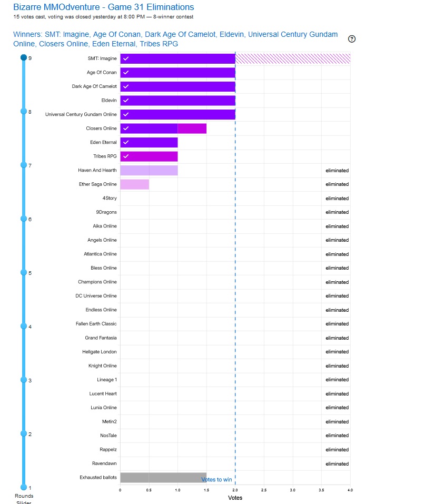This screenshot has width=444, height=504.
Task: Click eliminated status for 4Story
Action: pyautogui.click(x=337, y=199)
